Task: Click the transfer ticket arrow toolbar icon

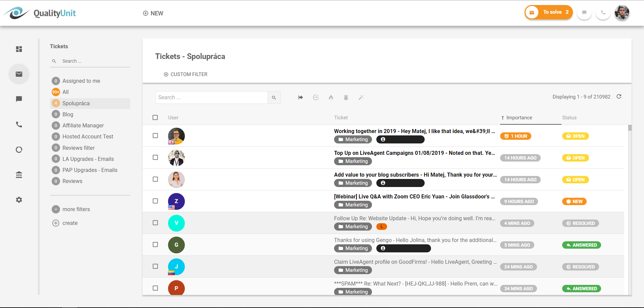Action: point(301,98)
